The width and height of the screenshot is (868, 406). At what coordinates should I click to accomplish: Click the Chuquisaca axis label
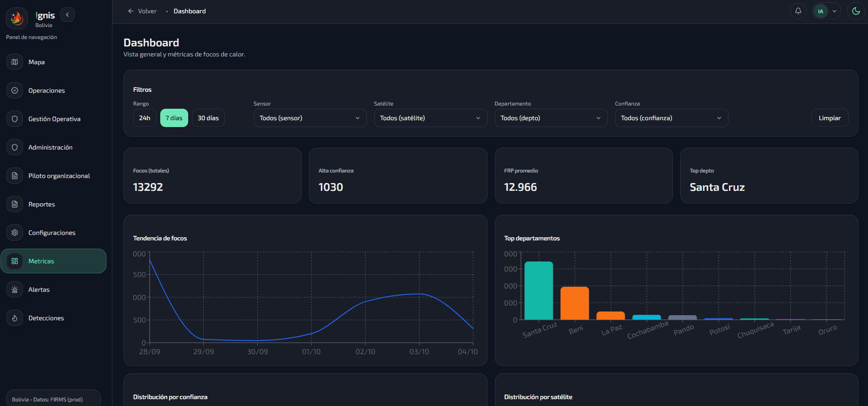coord(756,330)
